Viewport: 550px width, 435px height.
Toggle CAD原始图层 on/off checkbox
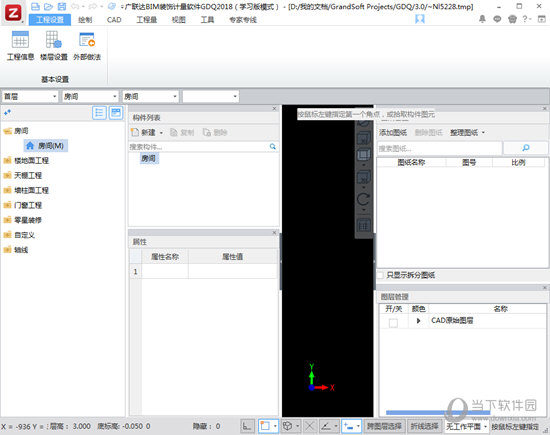393,323
